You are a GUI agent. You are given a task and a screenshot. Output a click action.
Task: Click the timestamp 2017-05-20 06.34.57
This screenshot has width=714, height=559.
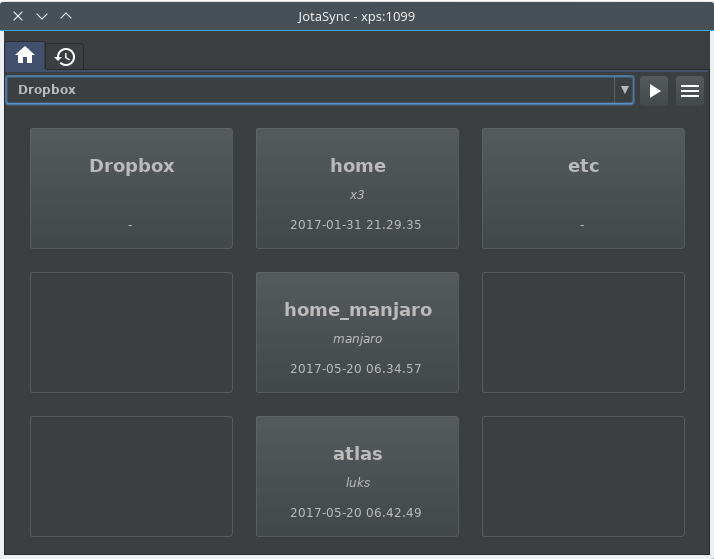pyautogui.click(x=356, y=368)
